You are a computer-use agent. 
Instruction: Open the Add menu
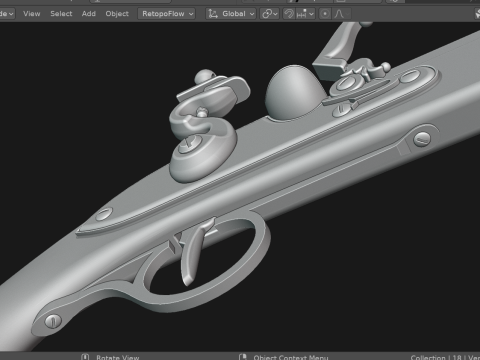[x=89, y=14]
